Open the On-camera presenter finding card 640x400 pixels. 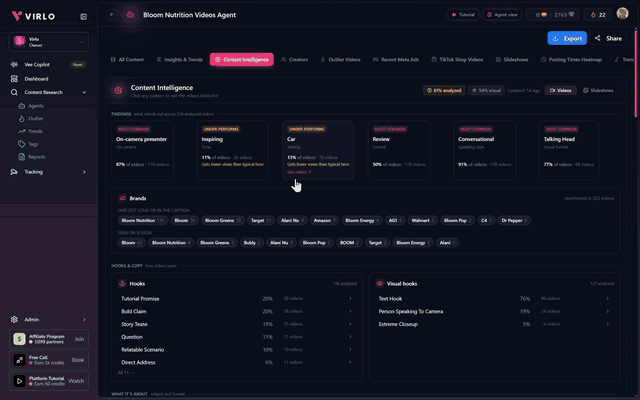(x=142, y=150)
